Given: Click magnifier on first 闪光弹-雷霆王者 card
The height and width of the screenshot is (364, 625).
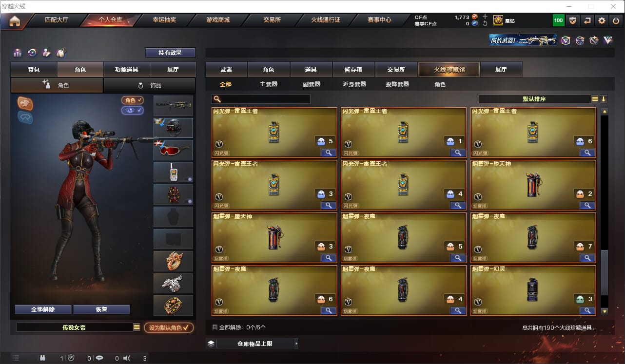Looking at the screenshot, I should click(x=329, y=153).
